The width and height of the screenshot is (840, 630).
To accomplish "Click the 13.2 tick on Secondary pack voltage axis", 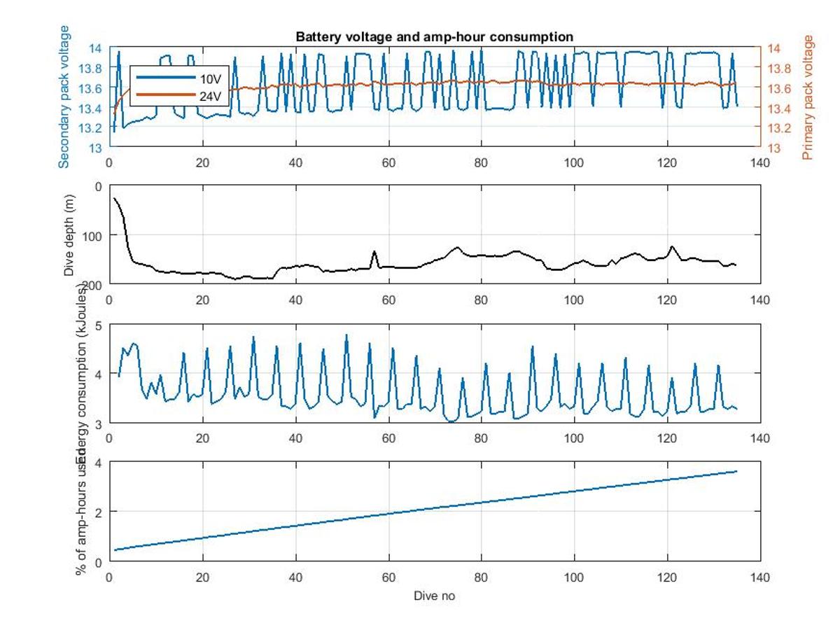I will [90, 128].
